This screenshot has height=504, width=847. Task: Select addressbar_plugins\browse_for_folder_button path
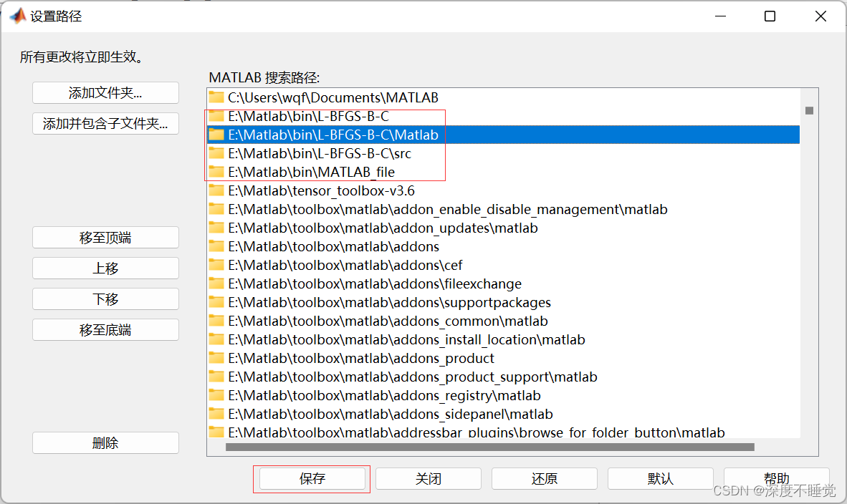coord(477,432)
